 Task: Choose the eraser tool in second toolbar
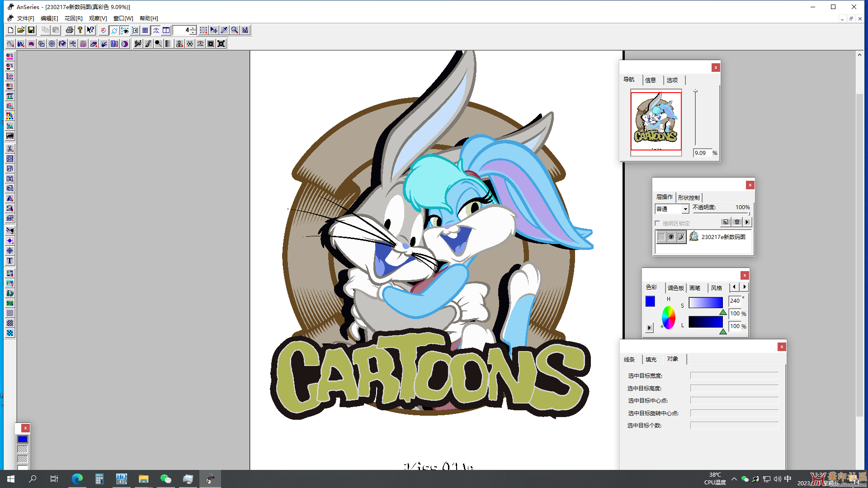tap(94, 44)
